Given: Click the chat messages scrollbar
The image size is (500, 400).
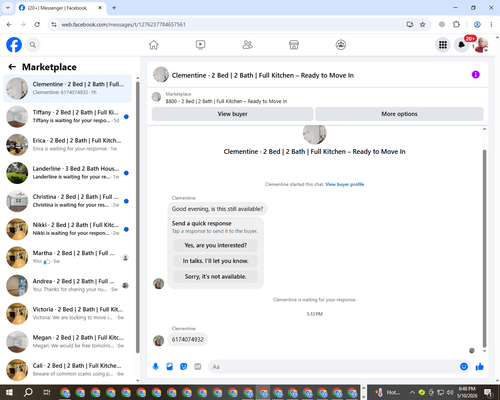Looking at the screenshot, I should pyautogui.click(x=484, y=248).
